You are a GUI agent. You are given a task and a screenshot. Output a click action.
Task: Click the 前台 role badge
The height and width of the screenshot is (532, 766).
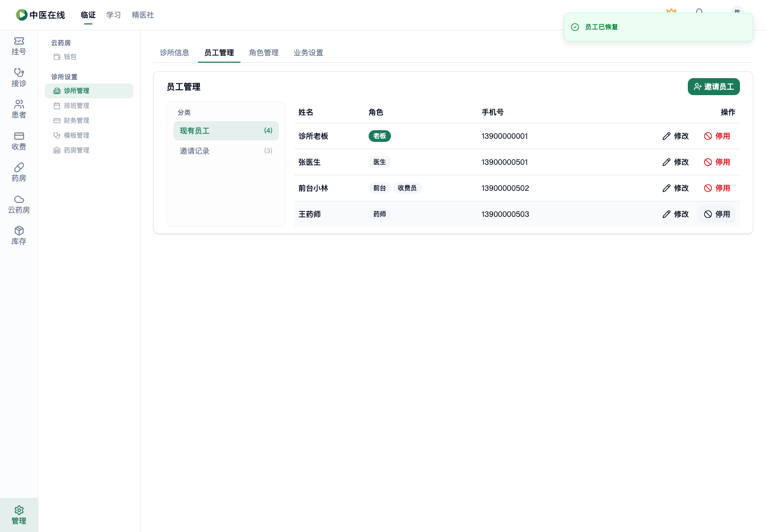[380, 188]
